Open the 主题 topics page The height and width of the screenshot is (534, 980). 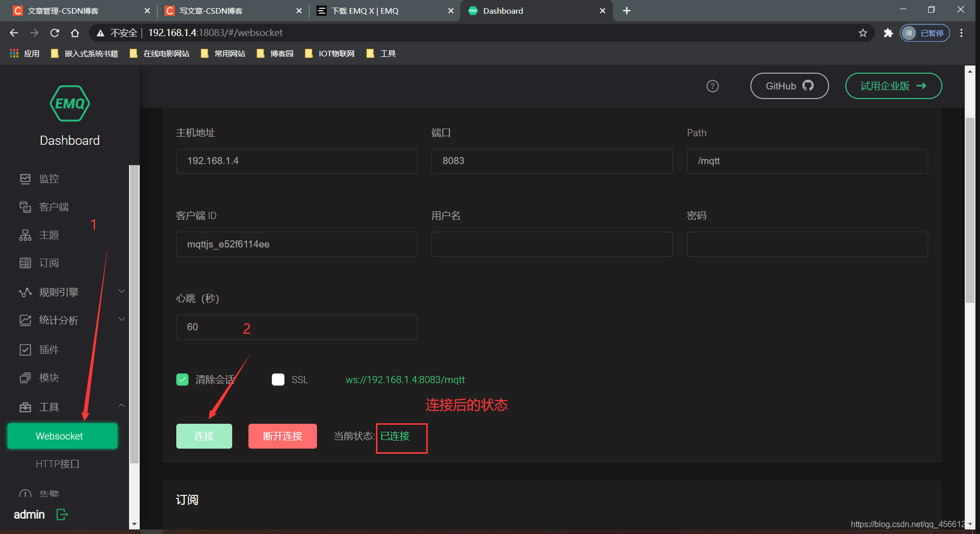(49, 235)
